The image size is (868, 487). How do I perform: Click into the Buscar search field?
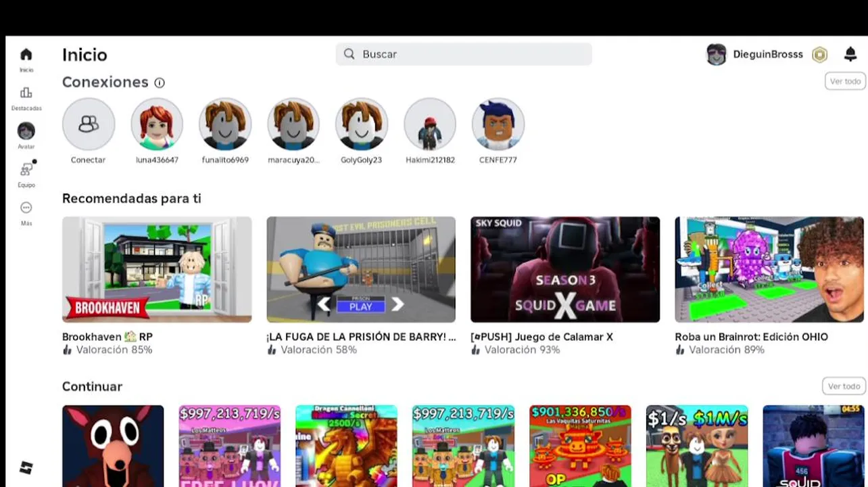(464, 54)
